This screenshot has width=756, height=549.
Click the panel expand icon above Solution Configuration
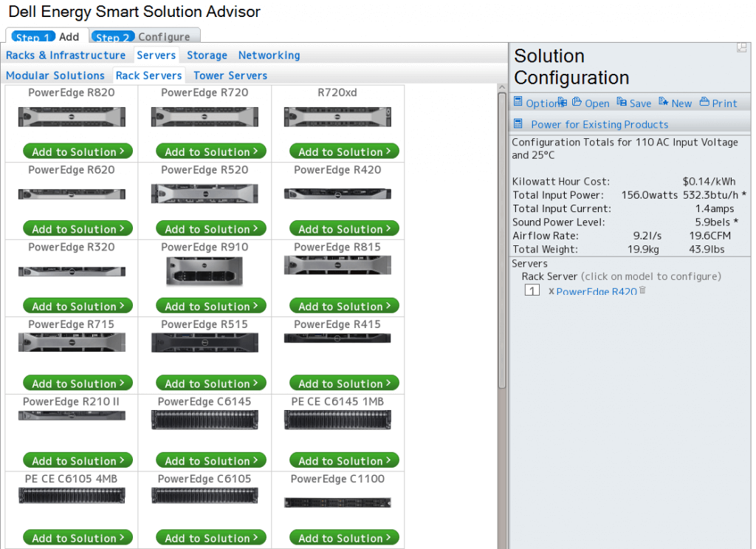pyautogui.click(x=741, y=47)
